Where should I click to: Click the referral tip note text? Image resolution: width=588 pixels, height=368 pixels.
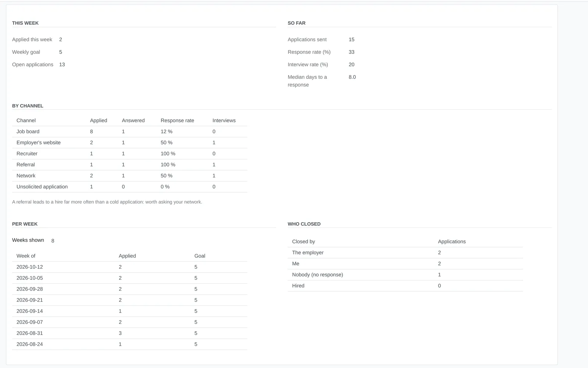point(107,202)
